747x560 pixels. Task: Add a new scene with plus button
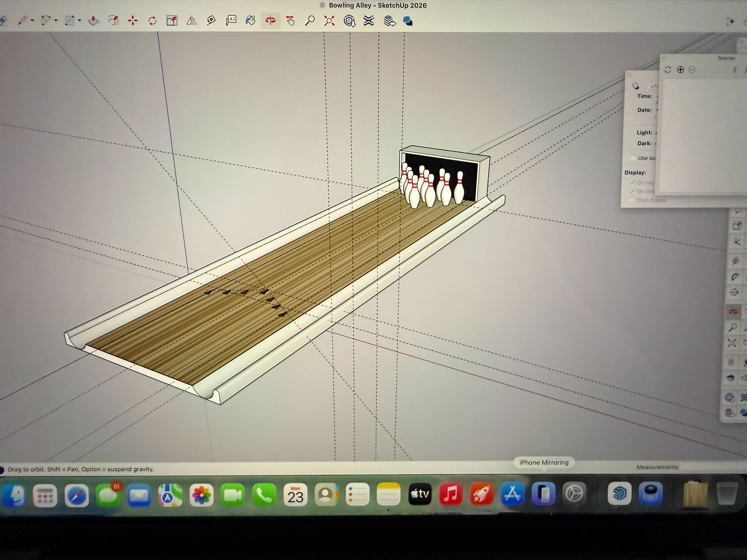click(680, 70)
